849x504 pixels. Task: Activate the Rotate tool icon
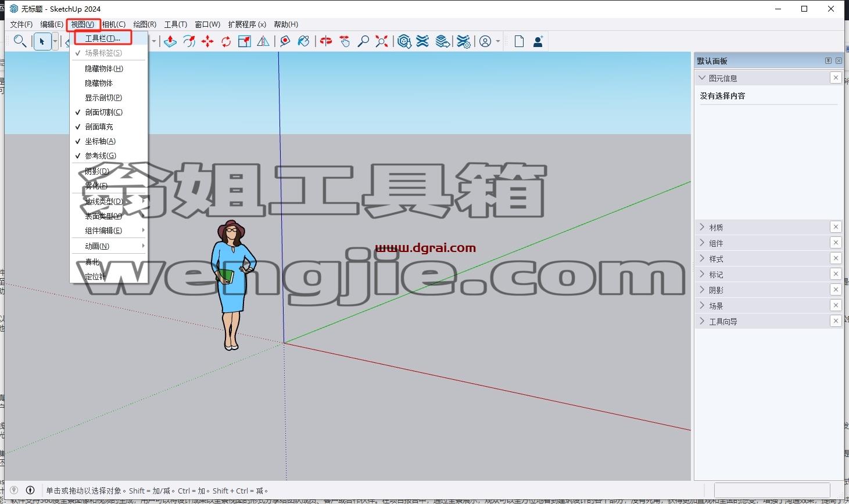[x=226, y=41]
